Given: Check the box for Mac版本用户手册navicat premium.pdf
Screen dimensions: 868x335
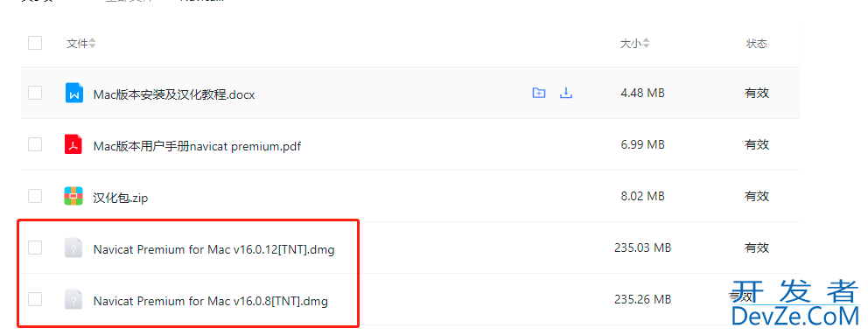Looking at the screenshot, I should click(x=35, y=144).
